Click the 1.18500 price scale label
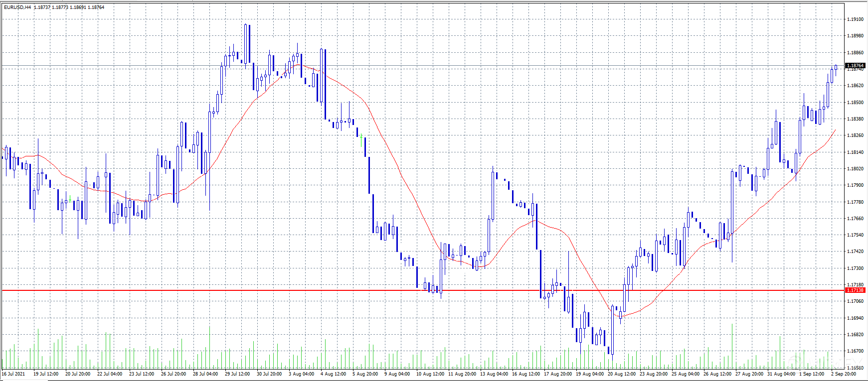Viewport: 868px width, 381px height. (855, 103)
